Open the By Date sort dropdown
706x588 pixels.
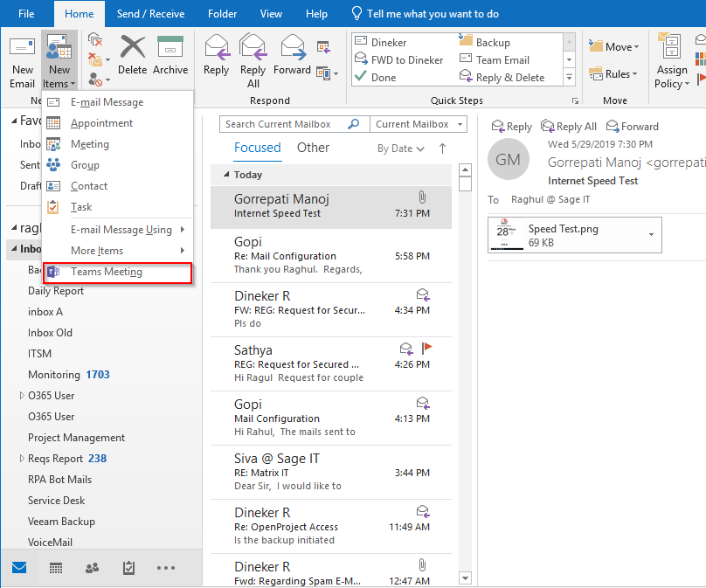pos(400,149)
